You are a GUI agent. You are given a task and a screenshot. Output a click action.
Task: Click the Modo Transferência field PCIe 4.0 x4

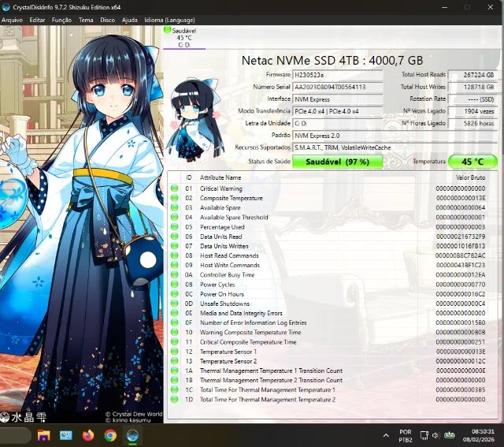click(x=338, y=111)
